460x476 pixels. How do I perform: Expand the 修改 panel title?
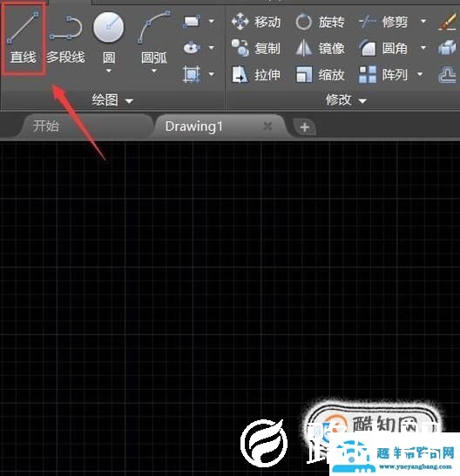point(346,100)
